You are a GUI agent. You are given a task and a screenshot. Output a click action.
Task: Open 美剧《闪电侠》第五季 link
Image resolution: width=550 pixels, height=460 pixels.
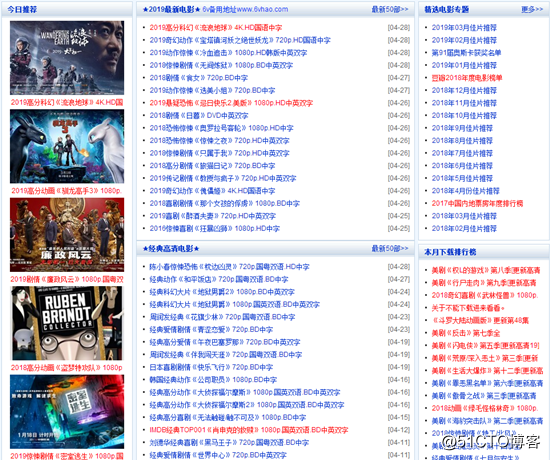tap(485, 346)
